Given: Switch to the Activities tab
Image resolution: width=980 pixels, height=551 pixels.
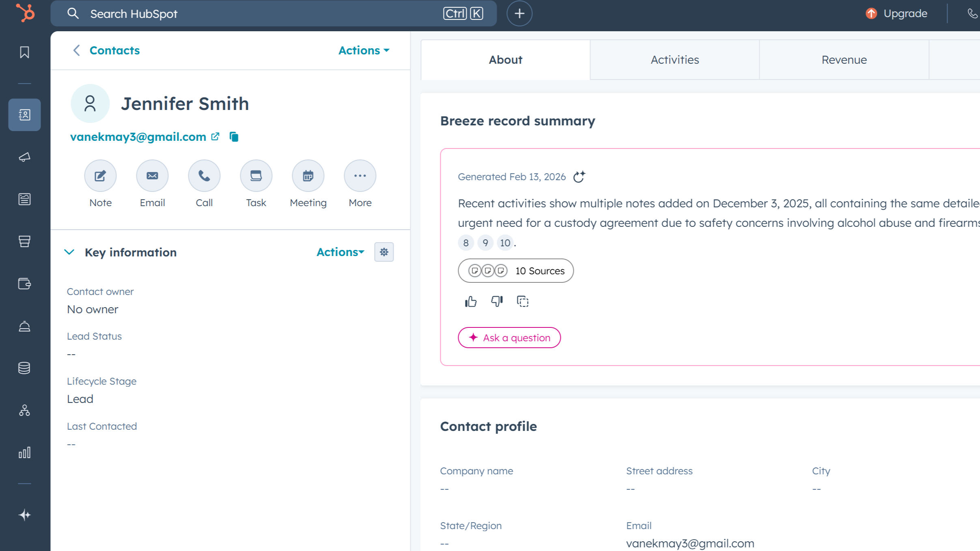Looking at the screenshot, I should (x=674, y=60).
